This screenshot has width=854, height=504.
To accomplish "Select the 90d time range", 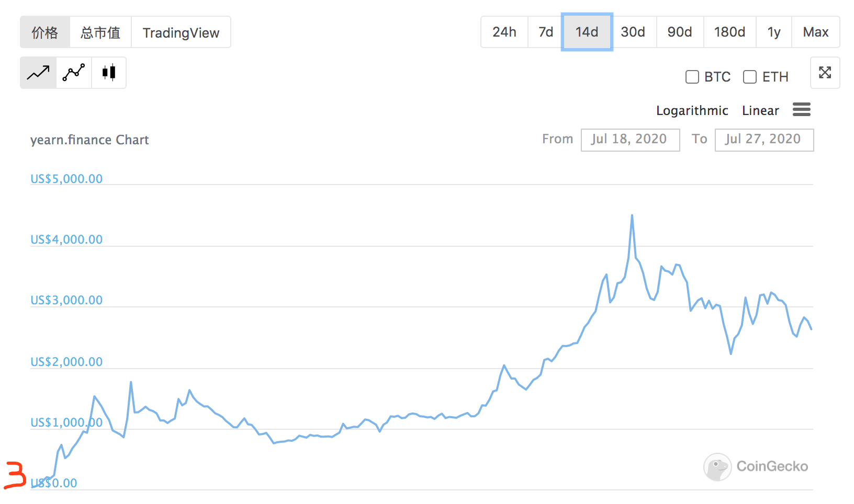I will (680, 32).
